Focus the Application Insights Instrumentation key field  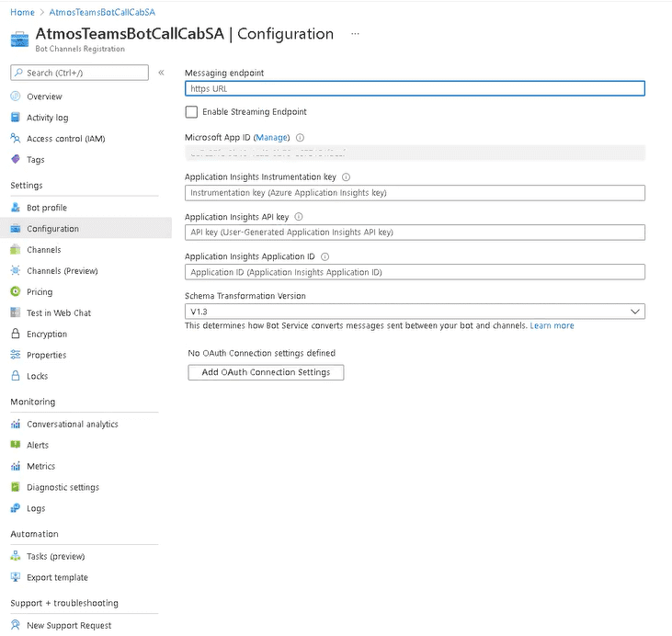(x=415, y=193)
